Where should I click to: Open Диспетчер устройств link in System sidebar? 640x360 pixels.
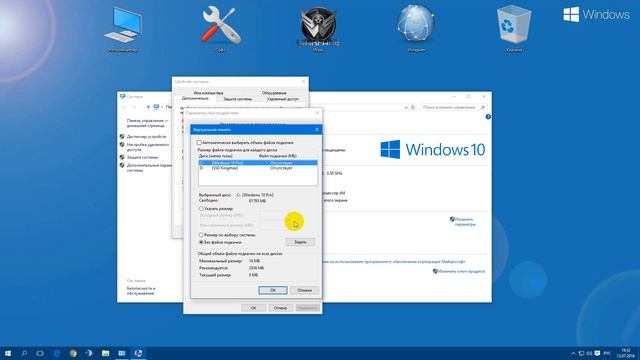coord(146,137)
